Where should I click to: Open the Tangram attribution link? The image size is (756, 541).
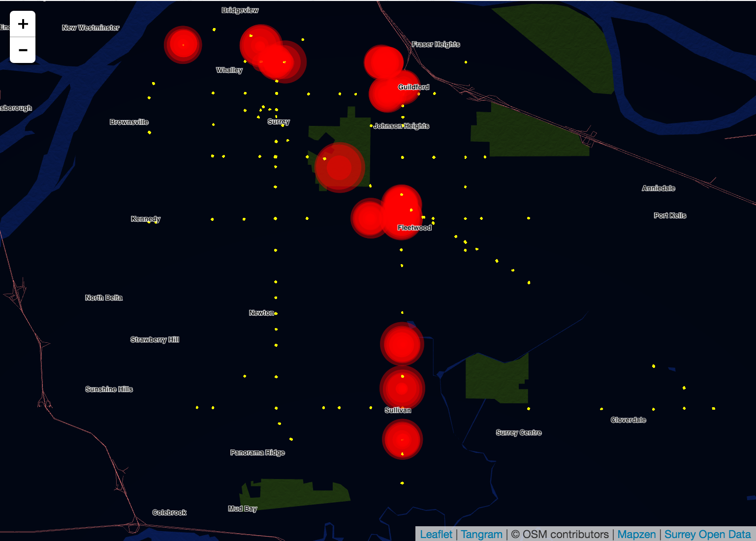pos(481,534)
